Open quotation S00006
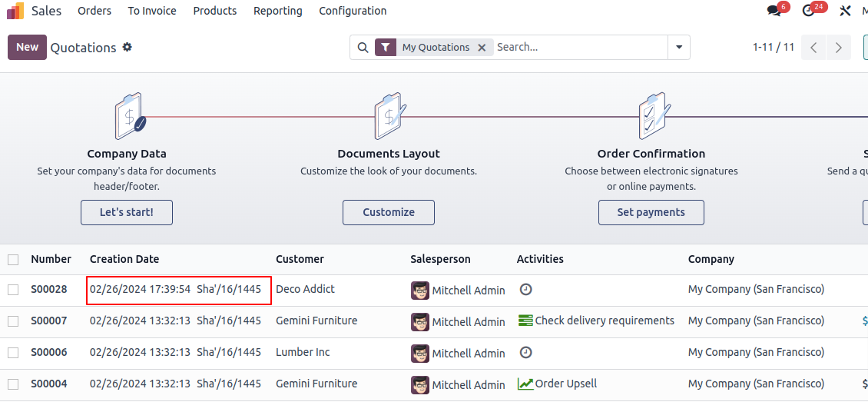The width and height of the screenshot is (868, 402). point(49,352)
